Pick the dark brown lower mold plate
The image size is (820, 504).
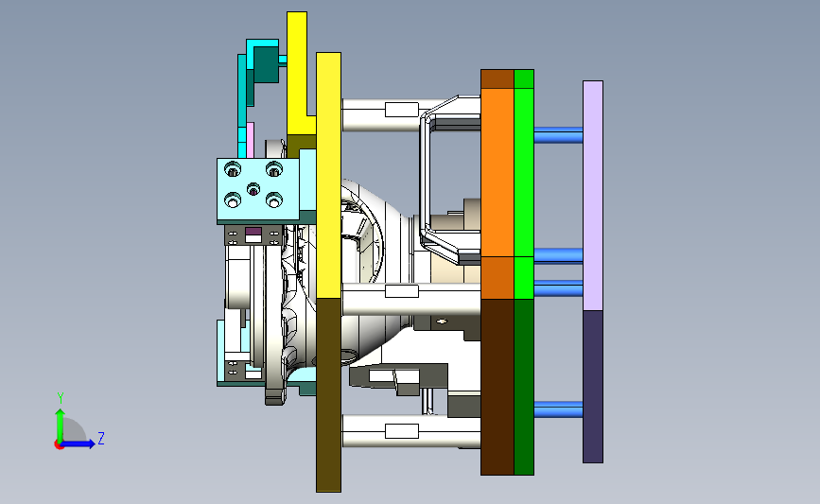(x=497, y=387)
